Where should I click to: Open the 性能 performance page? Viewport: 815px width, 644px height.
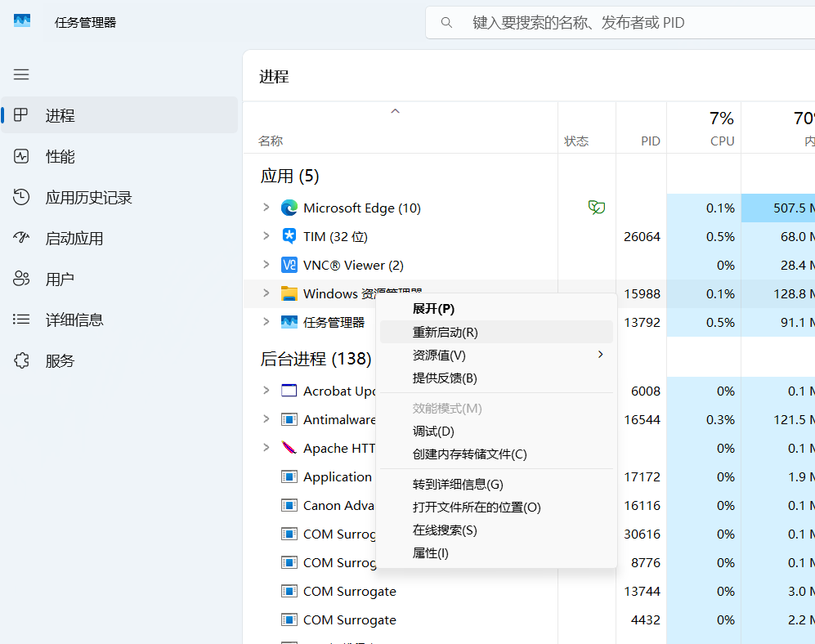click(119, 156)
